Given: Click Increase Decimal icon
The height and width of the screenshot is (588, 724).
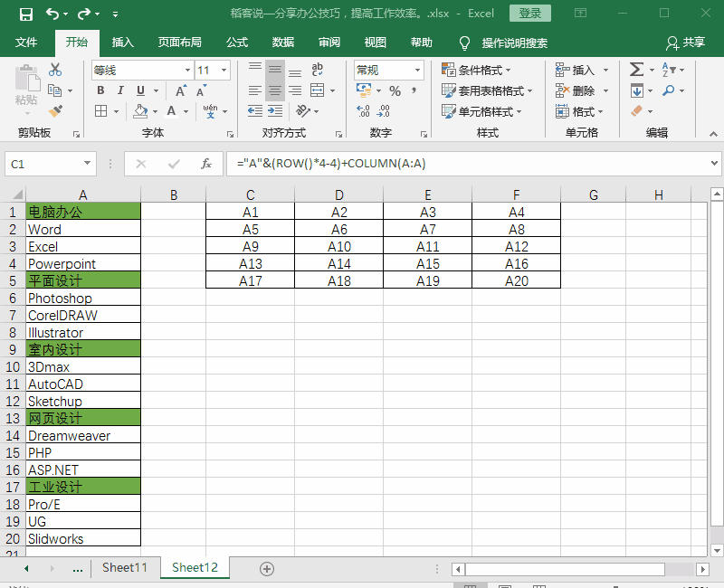Looking at the screenshot, I should click(364, 110).
